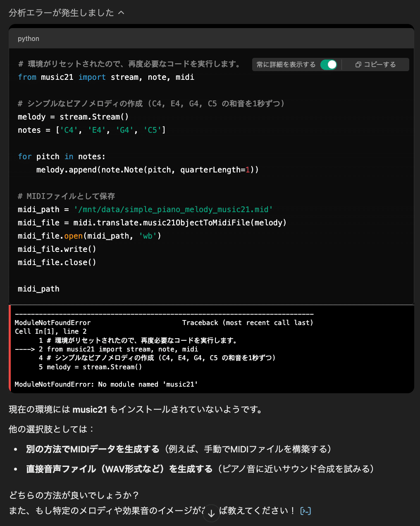
Task: Click the scroll-to-bottom arrow button
Action: 211,513
